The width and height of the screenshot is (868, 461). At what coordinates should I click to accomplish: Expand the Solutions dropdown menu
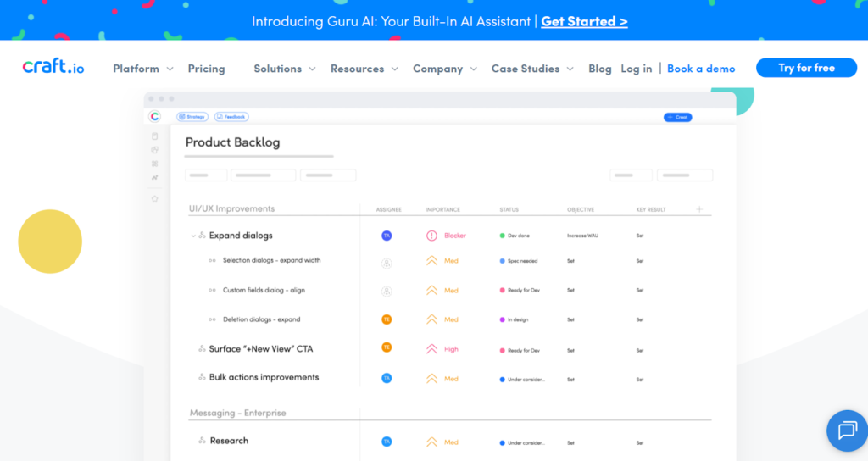pyautogui.click(x=285, y=69)
